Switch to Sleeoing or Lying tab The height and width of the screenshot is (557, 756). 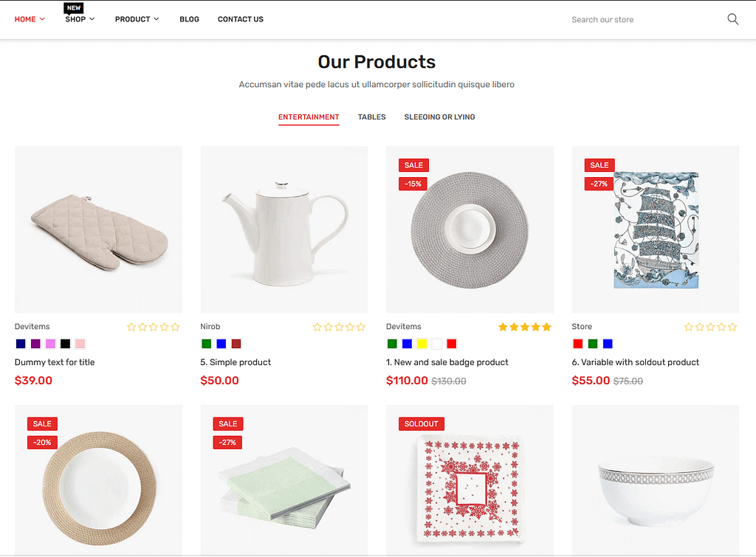(x=440, y=117)
